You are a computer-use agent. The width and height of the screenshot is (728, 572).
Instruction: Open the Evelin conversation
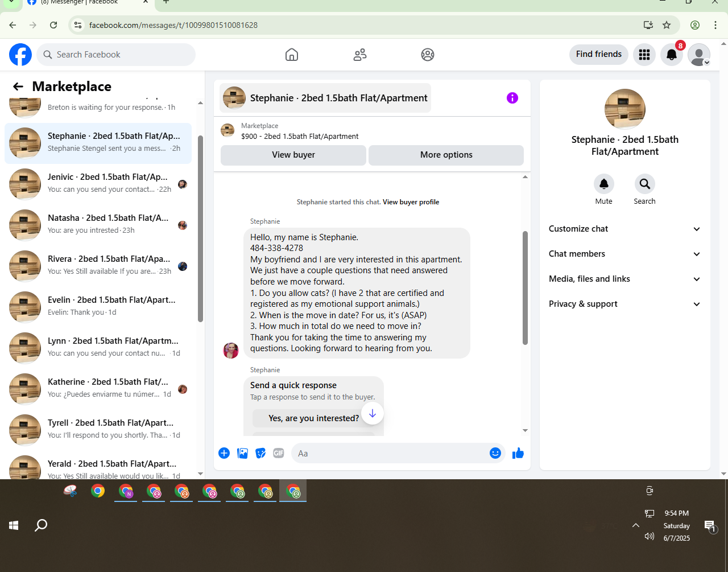coord(98,307)
